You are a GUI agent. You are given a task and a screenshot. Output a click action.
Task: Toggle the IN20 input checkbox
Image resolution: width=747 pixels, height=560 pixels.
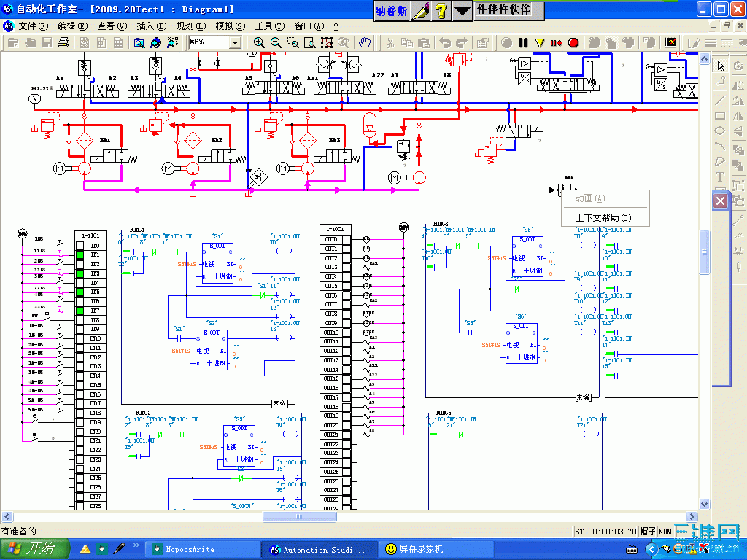[x=80, y=432]
